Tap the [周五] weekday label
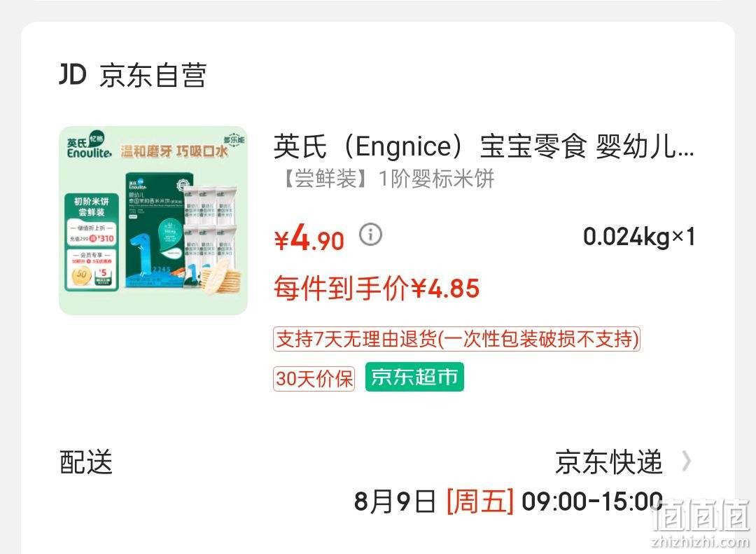This screenshot has width=756, height=554. 480,501
